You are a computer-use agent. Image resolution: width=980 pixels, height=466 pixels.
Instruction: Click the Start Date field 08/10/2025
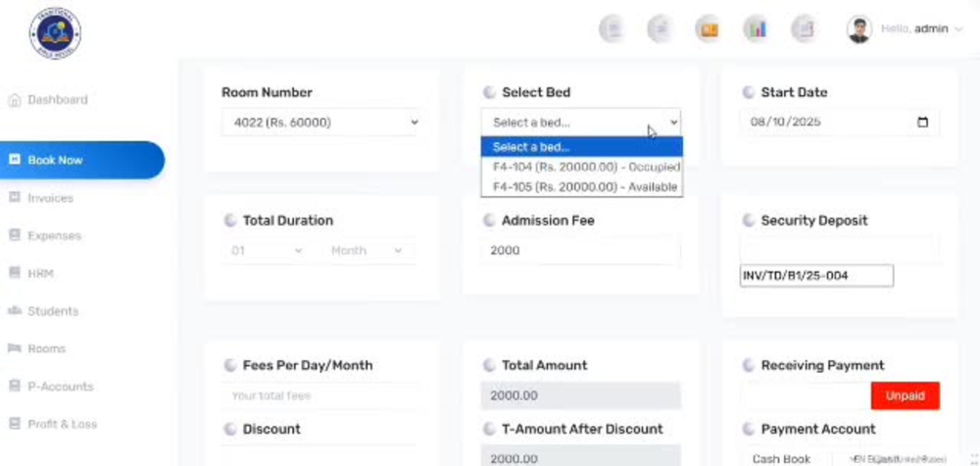tap(840, 123)
